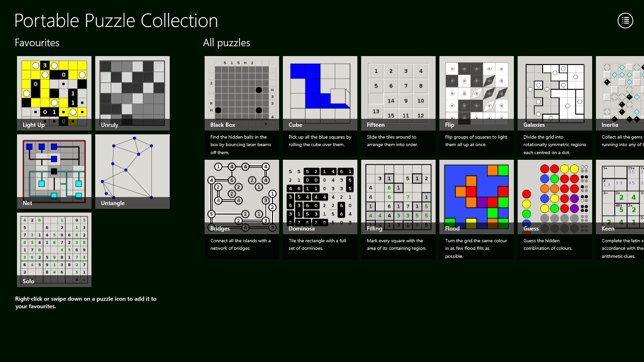
Task: Open the list menu icon at top right
Action: point(625,20)
